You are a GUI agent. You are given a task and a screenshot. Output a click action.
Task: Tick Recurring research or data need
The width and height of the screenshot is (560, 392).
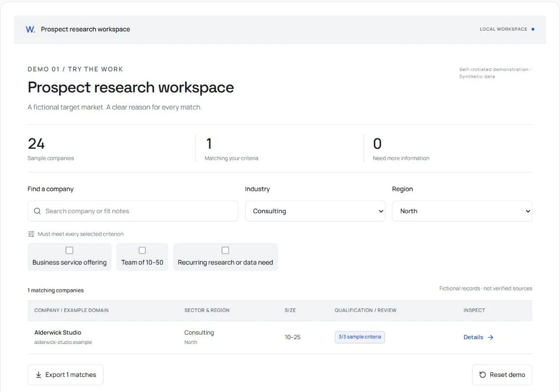pyautogui.click(x=226, y=251)
